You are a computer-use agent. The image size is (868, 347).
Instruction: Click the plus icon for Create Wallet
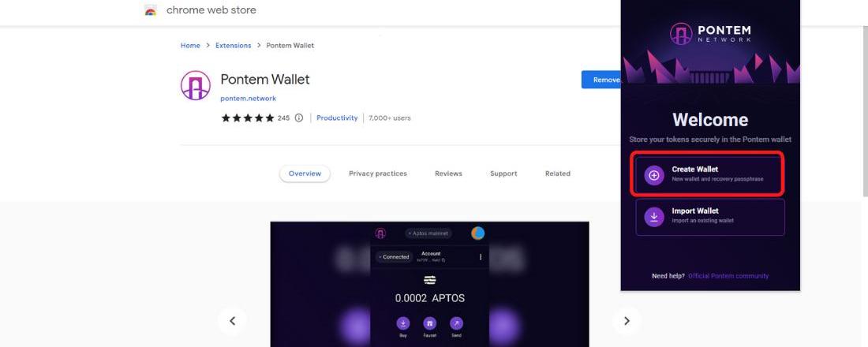coord(654,175)
